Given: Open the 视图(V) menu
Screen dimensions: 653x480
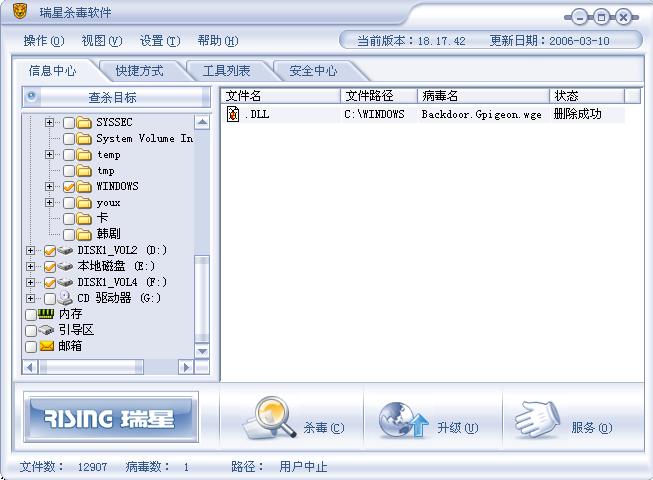Looking at the screenshot, I should pos(102,41).
